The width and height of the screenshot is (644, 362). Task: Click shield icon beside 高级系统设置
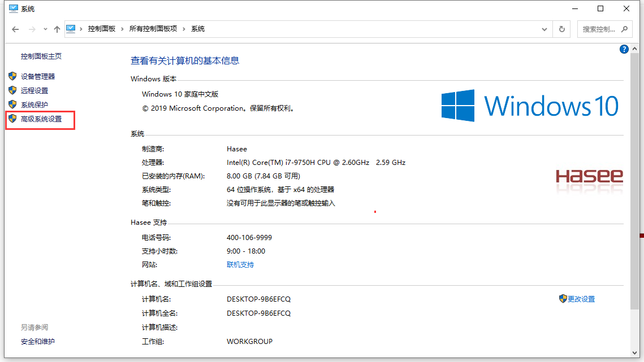[x=12, y=119]
